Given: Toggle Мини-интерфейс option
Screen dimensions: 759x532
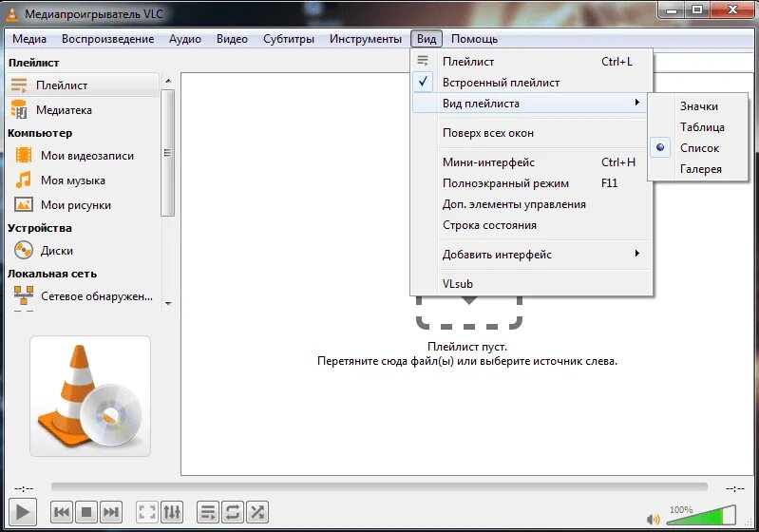Looking at the screenshot, I should point(532,162).
